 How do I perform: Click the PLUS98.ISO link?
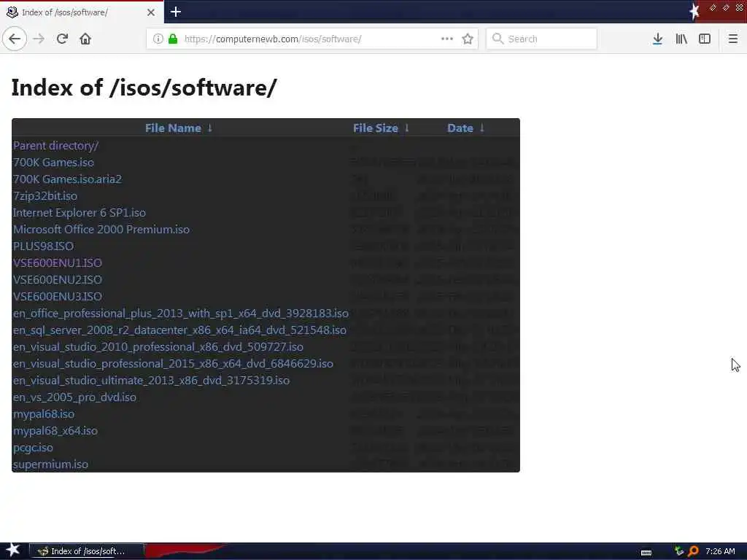click(43, 246)
